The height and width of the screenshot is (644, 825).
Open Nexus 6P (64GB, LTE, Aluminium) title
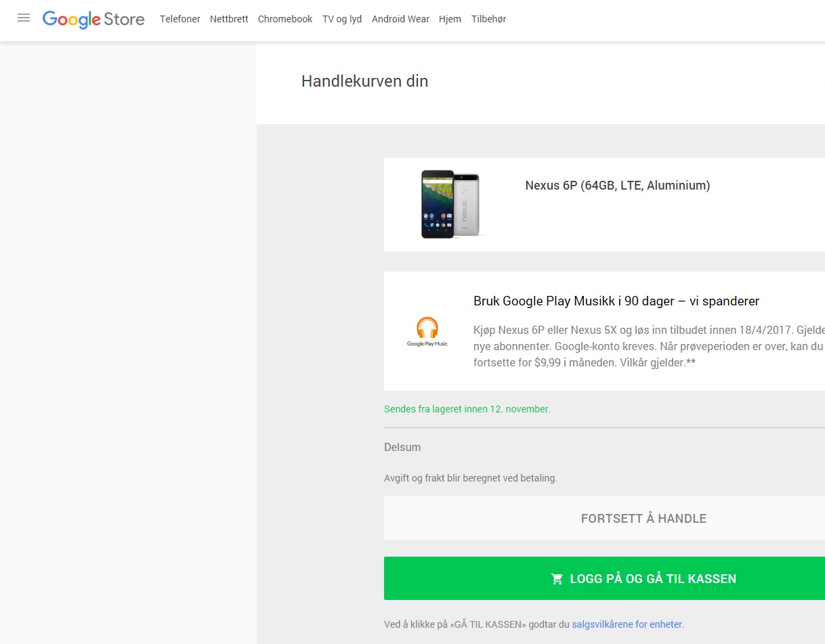(x=618, y=185)
